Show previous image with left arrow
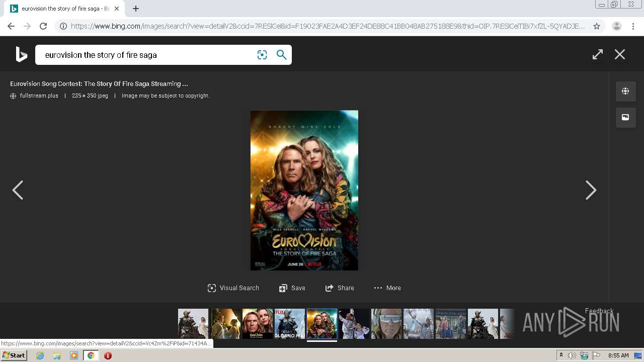Viewport: 644px width, 362px height. coord(18,190)
